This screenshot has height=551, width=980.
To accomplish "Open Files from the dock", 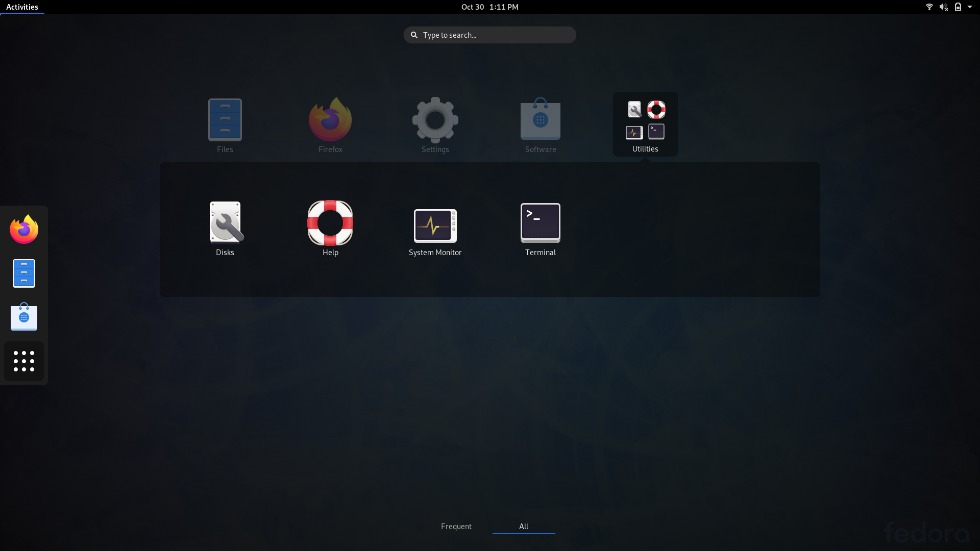I will click(x=24, y=273).
